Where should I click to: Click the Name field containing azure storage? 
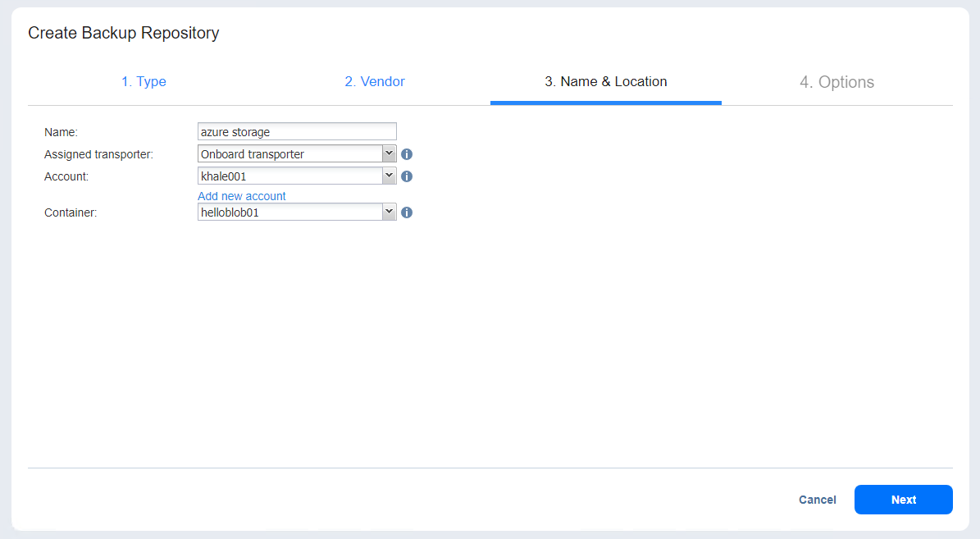[x=297, y=132]
